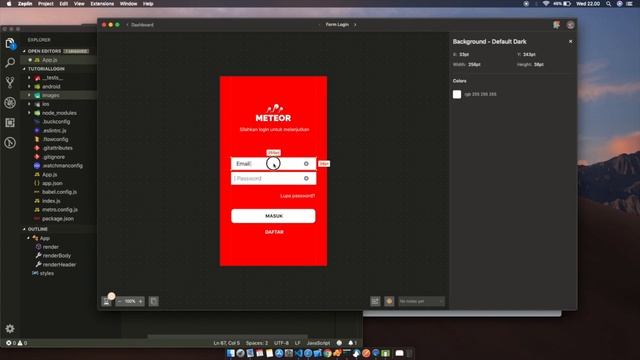Click the smiley feedback icon in VS Code status bar

pos(339,343)
